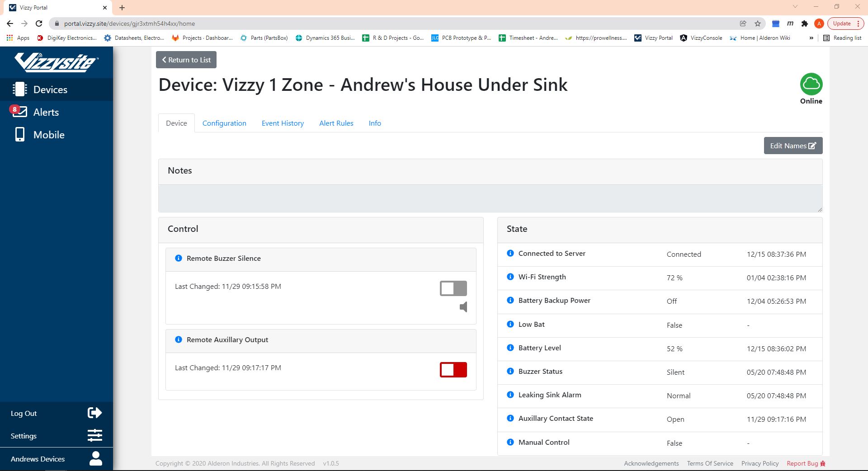Open the DigiKey Electronics bookmark
The height and width of the screenshot is (471, 868).
[67, 38]
